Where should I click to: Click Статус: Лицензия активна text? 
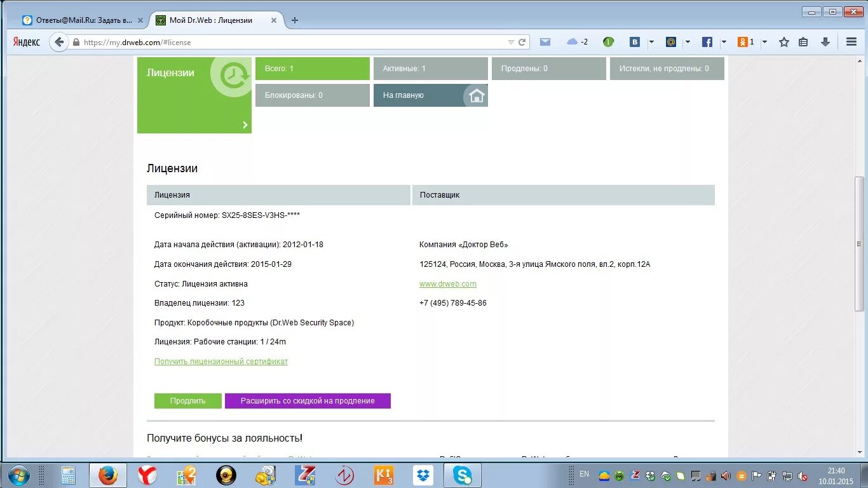point(201,284)
